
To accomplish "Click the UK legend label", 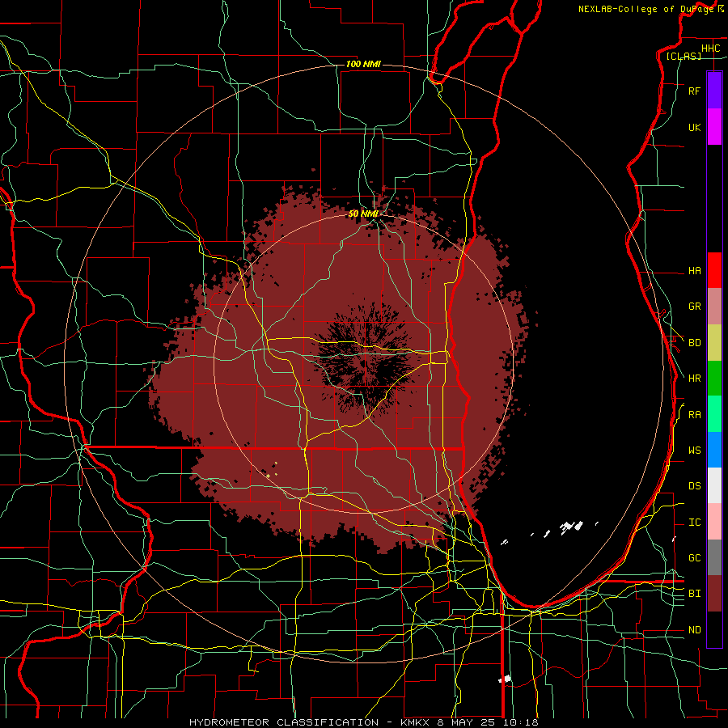I will click(694, 127).
